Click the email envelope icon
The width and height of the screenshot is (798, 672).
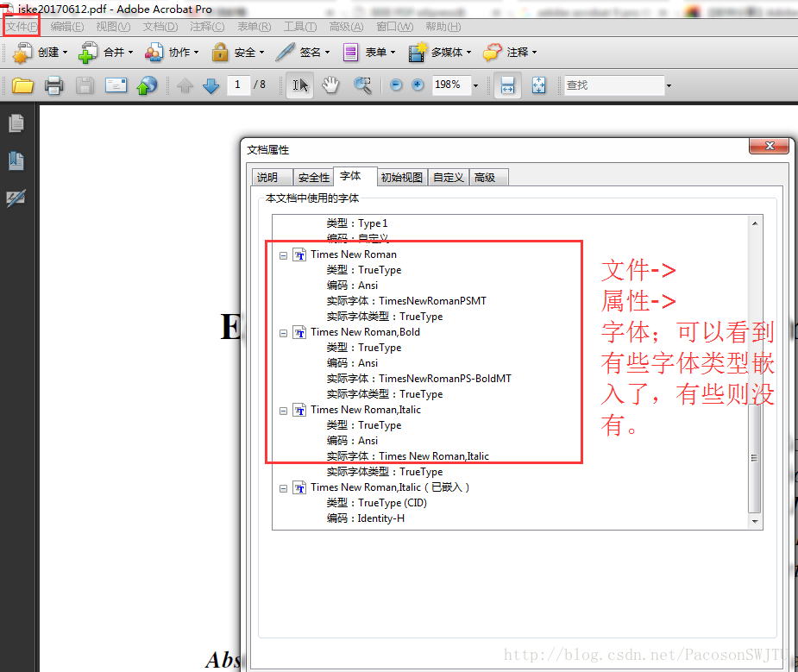[x=116, y=85]
